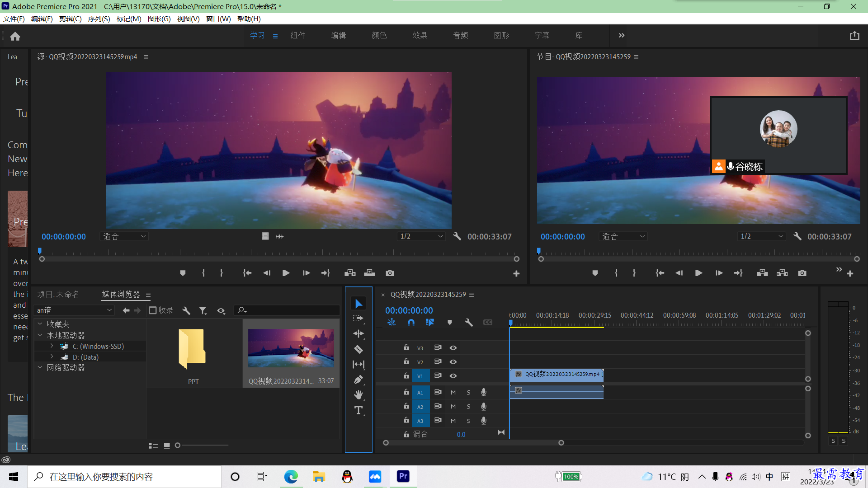Toggle linked selection in timeline
Screen dimensions: 868x488
tap(430, 322)
